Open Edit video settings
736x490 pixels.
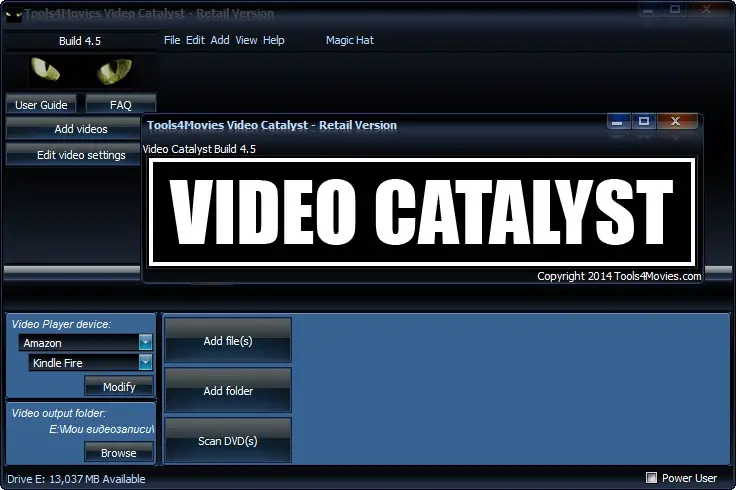click(73, 154)
